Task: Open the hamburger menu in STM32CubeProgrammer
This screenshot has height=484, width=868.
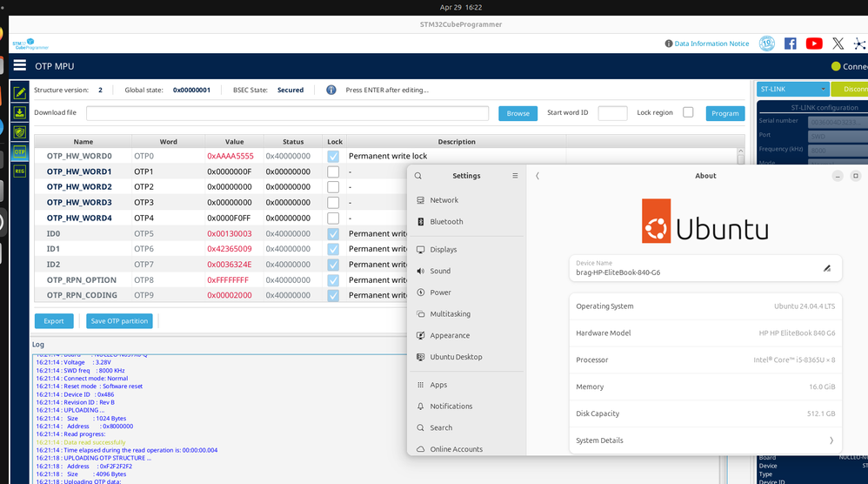Action: [x=20, y=65]
